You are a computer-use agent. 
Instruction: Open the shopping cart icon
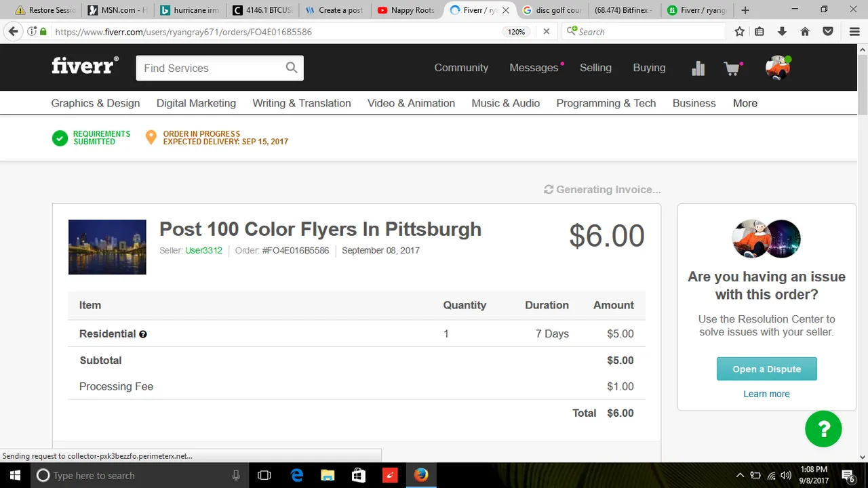pyautogui.click(x=732, y=68)
